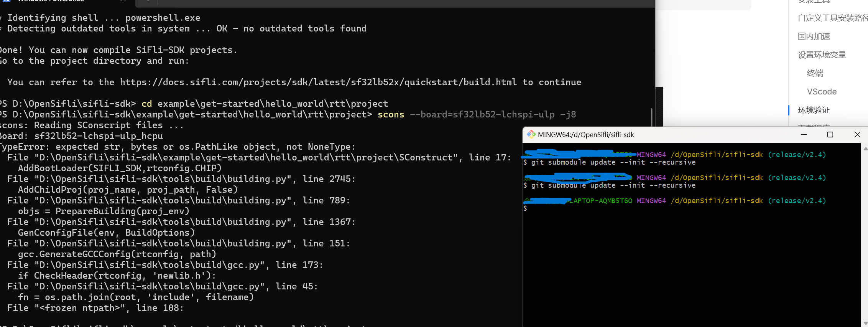Open a new PowerShell tab with the plus button
The width and height of the screenshot is (868, 327).
click(148, 1)
